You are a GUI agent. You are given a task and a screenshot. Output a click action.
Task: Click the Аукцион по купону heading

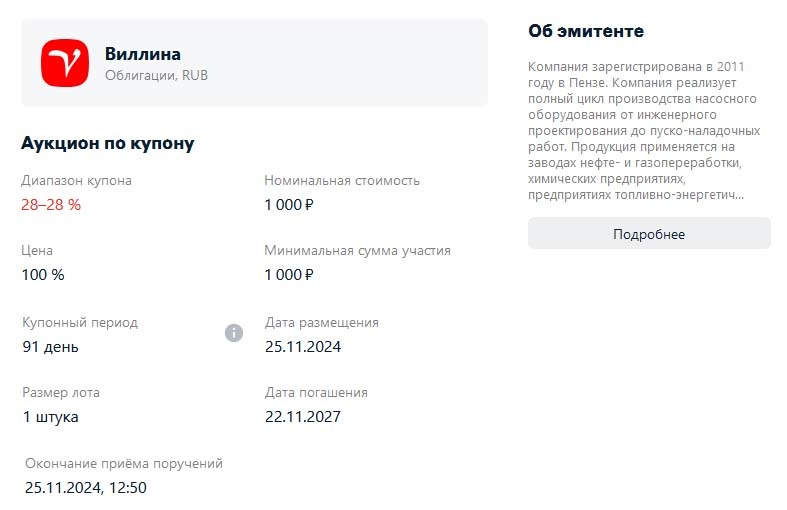click(108, 143)
